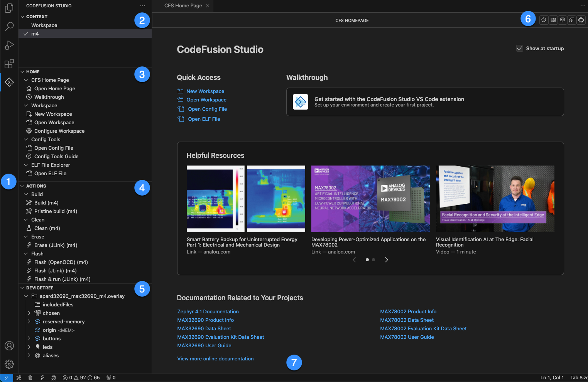Screen dimensions: 588x382
Task: Select the m4 context
Action: click(85, 34)
